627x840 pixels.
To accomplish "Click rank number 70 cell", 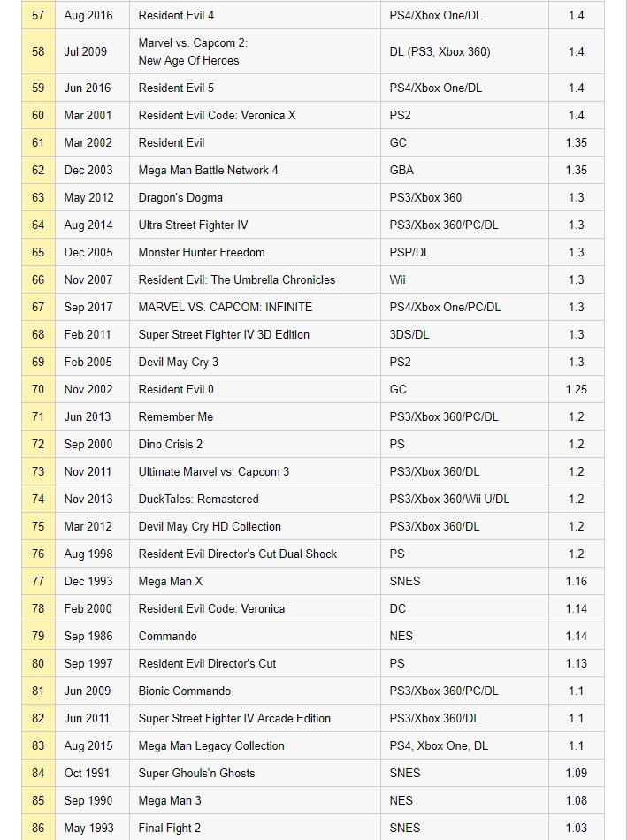I will (x=38, y=389).
